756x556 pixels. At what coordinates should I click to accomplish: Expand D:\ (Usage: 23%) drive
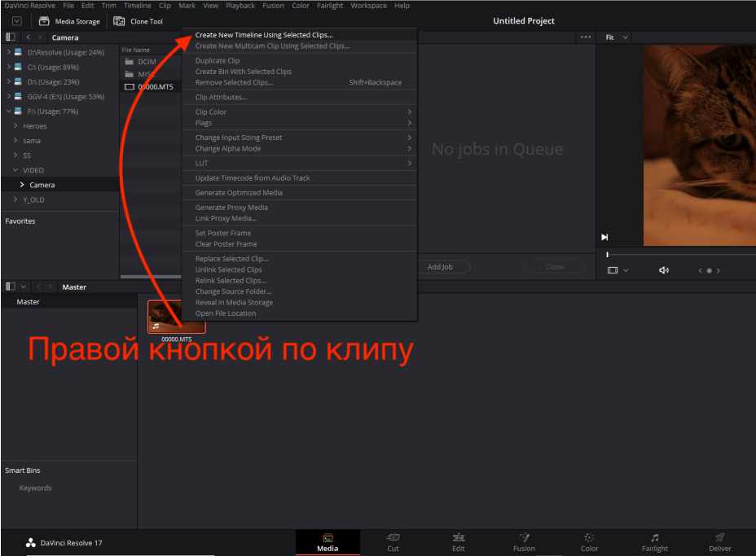[x=9, y=81]
